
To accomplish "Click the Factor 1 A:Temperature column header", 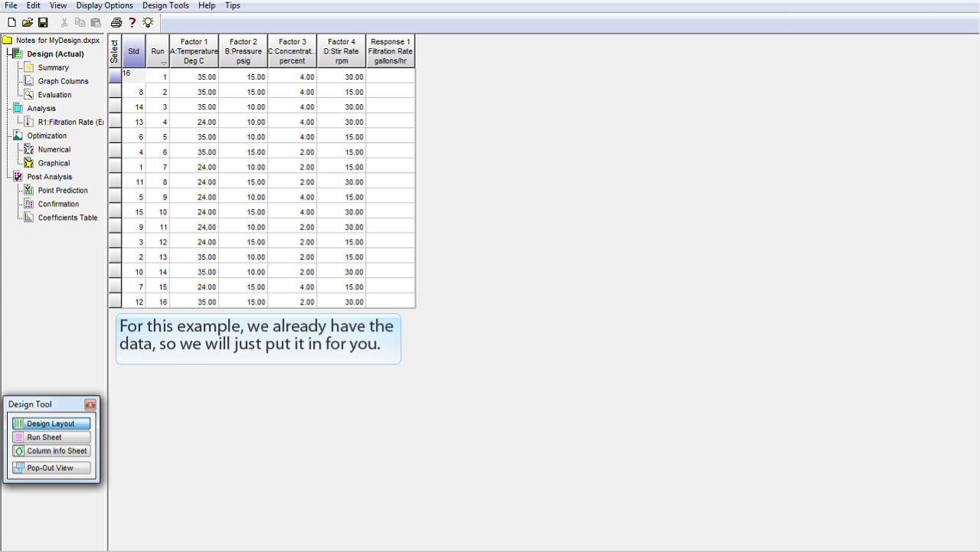I will coord(194,51).
